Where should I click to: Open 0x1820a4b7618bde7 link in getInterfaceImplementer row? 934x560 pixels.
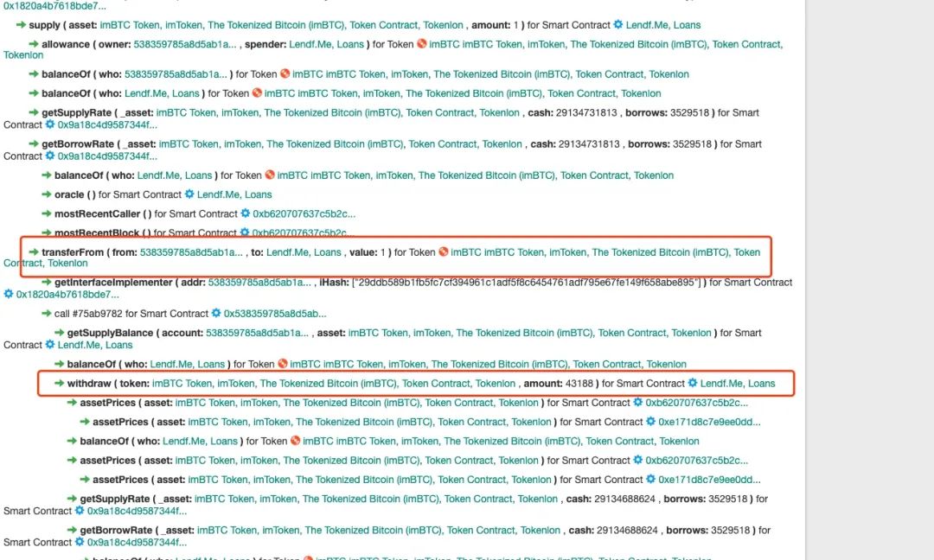point(67,295)
